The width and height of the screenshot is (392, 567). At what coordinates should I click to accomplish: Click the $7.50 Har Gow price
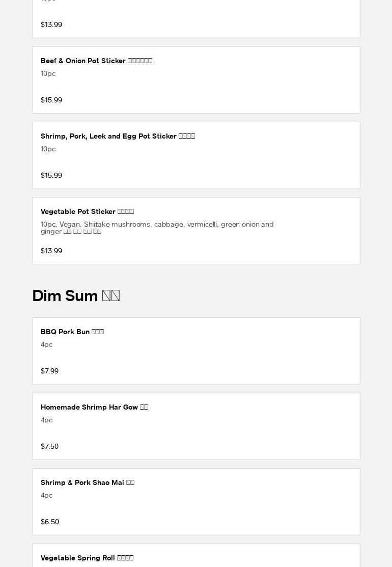(49, 446)
